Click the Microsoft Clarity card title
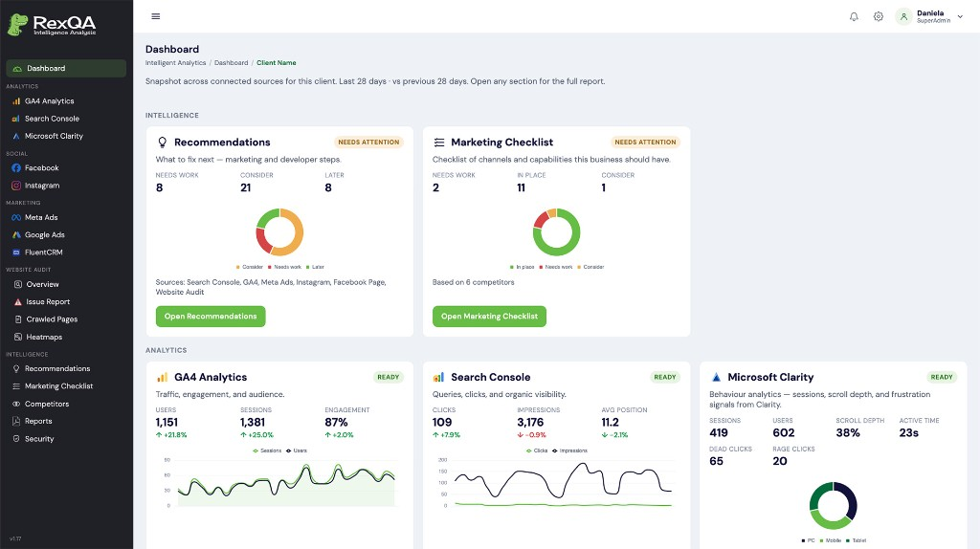Screen dimensions: 980x549 [770, 377]
